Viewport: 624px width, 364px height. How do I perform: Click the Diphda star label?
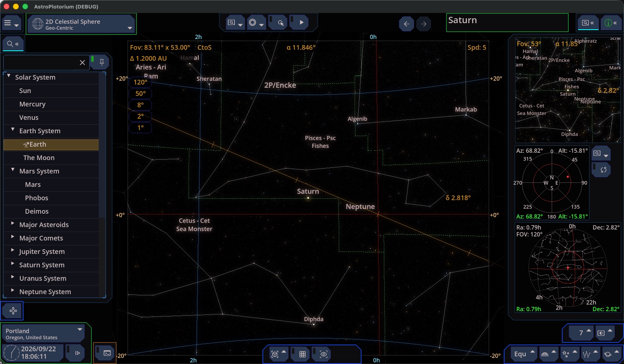[x=314, y=319]
